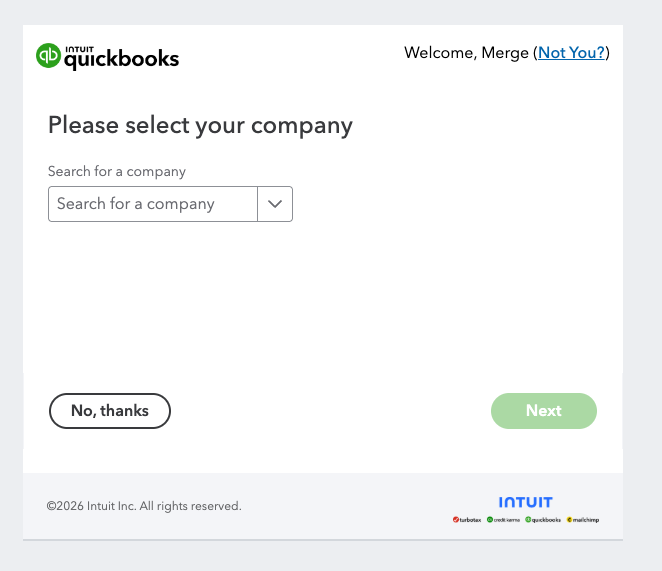Click the green QuickBooks qb logo icon
This screenshot has width=662, height=571.
click(48, 56)
